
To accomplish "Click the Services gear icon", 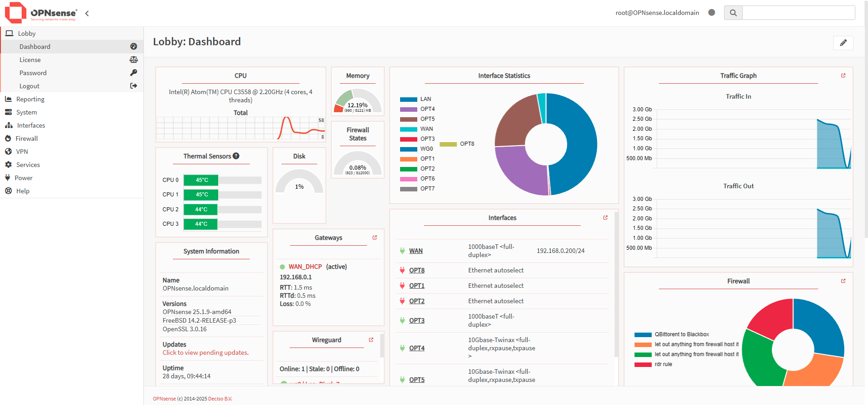I will pos(8,165).
